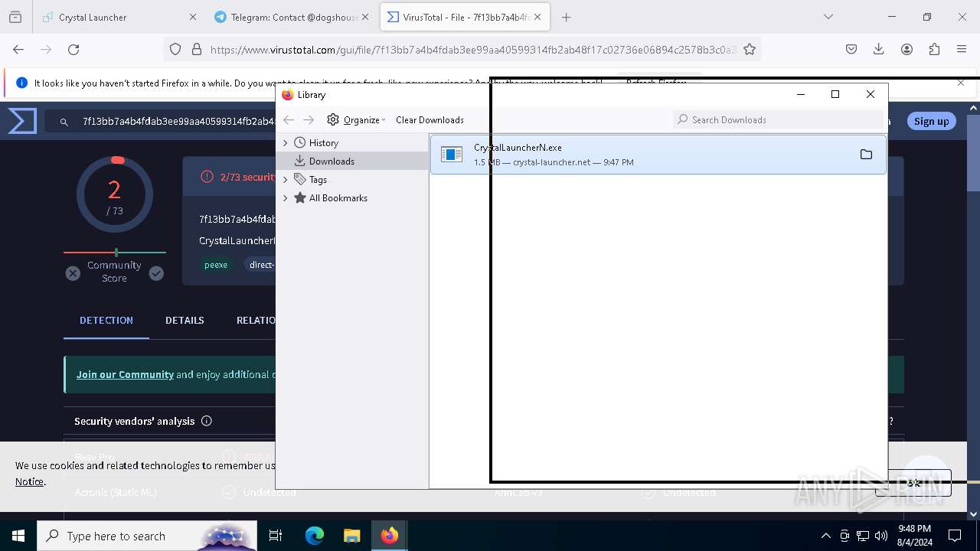This screenshot has width=980, height=551.
Task: Select Tags in Library sidebar
Action: (318, 179)
